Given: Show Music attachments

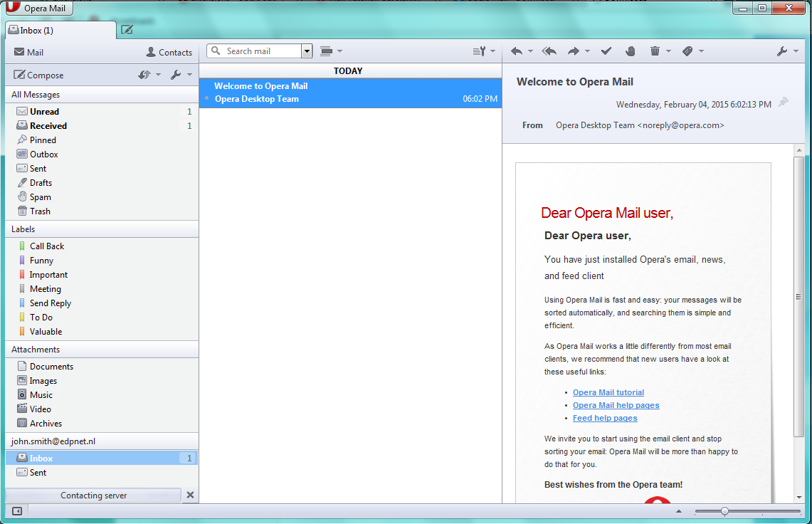Looking at the screenshot, I should click(x=102, y=395).
